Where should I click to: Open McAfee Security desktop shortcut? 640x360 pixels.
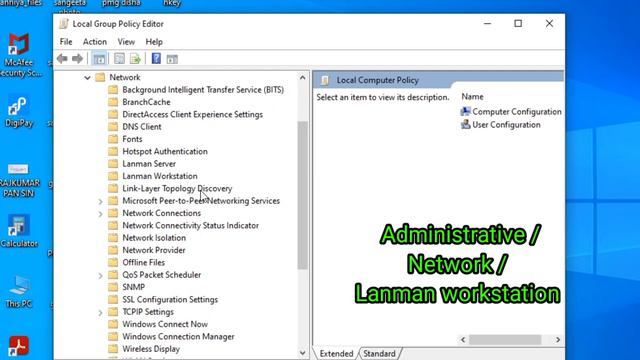(x=19, y=55)
